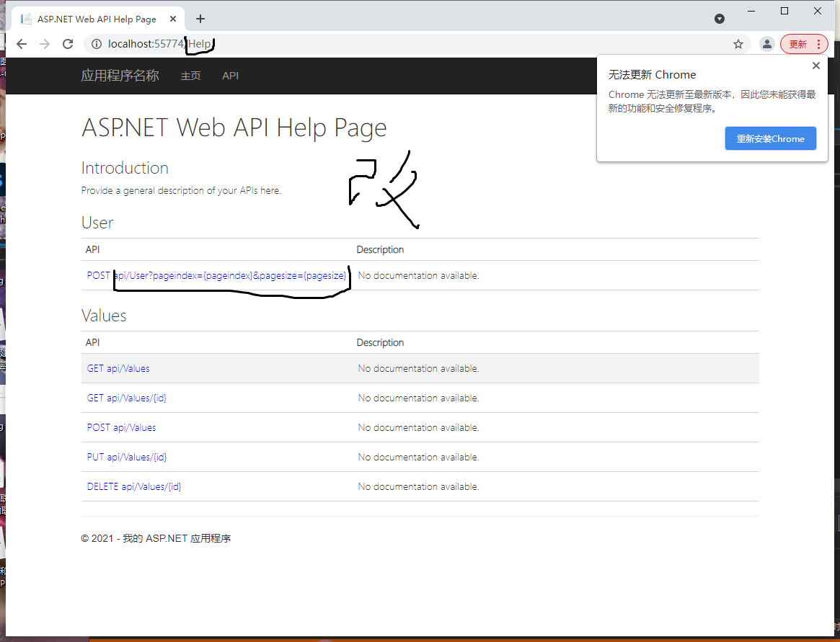Open the DELETE api/Values/{id} link
Image resolution: width=840 pixels, height=642 pixels.
(x=134, y=486)
